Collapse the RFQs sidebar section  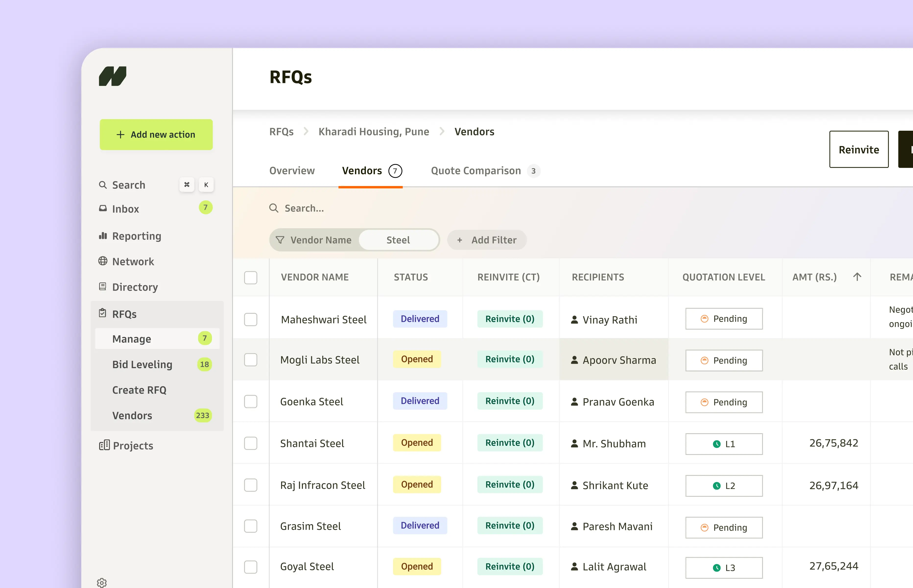coord(124,314)
